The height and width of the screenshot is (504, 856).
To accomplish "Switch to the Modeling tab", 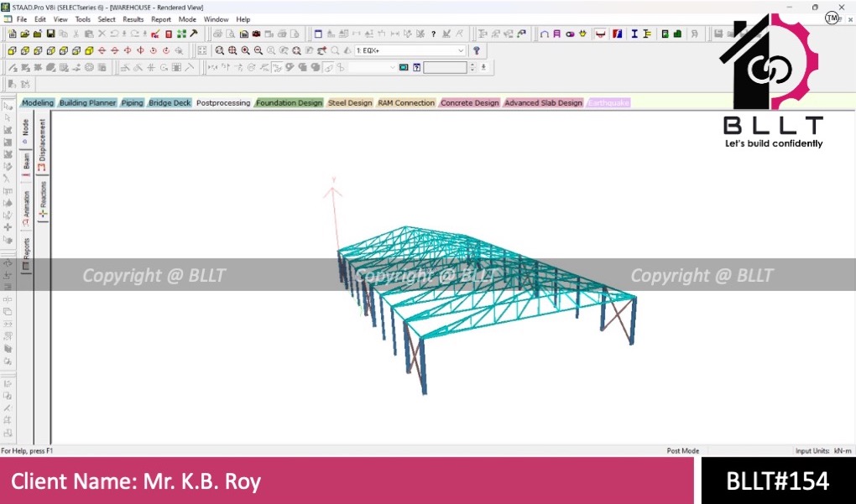I will click(x=38, y=102).
